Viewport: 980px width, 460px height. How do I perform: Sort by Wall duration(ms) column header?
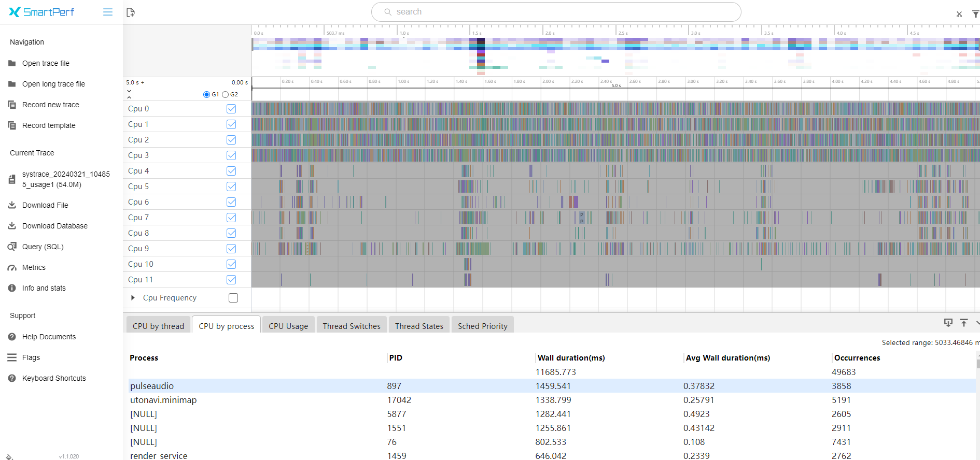571,358
